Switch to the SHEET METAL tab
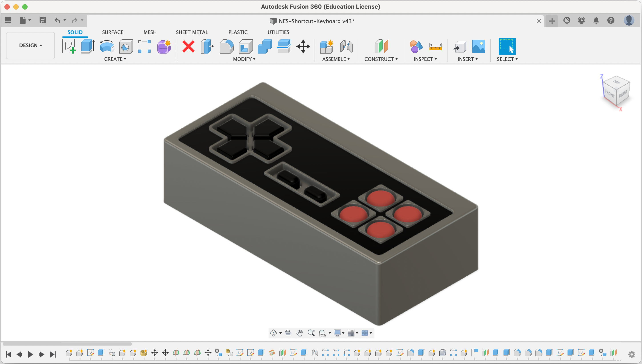 coord(192,32)
